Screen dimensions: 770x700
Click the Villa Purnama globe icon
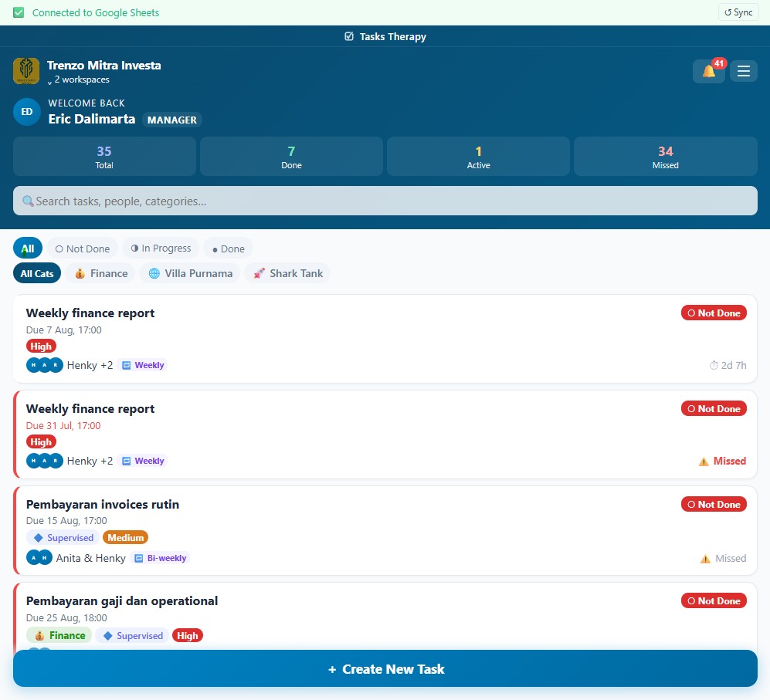(x=154, y=273)
